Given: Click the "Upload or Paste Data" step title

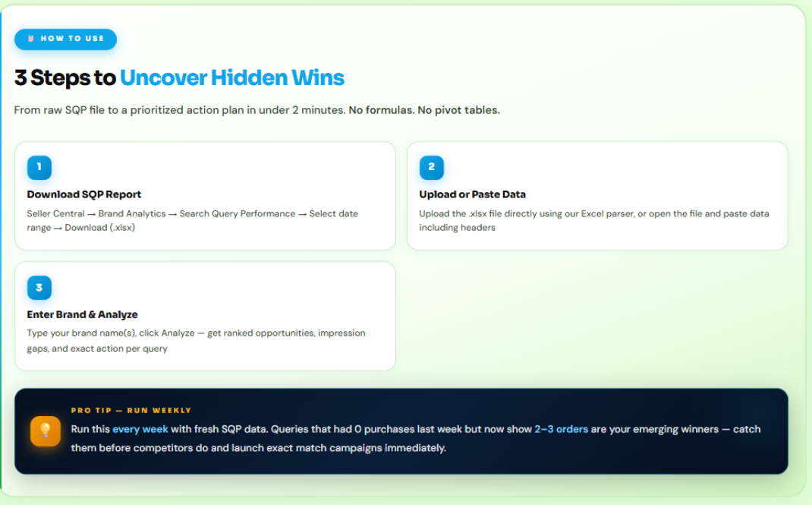Looking at the screenshot, I should (x=472, y=194).
